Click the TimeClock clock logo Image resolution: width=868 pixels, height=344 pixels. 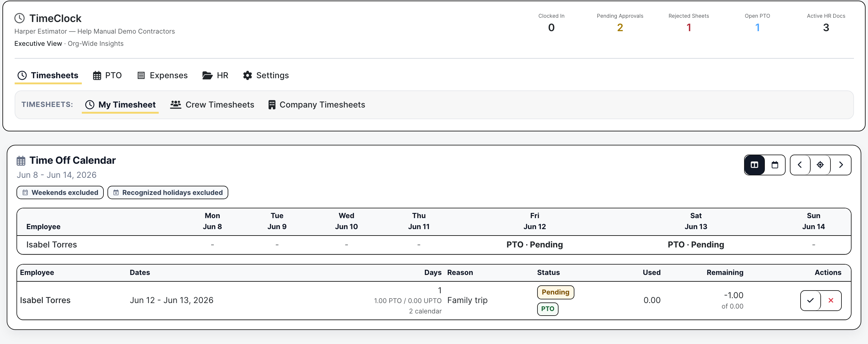(x=20, y=18)
